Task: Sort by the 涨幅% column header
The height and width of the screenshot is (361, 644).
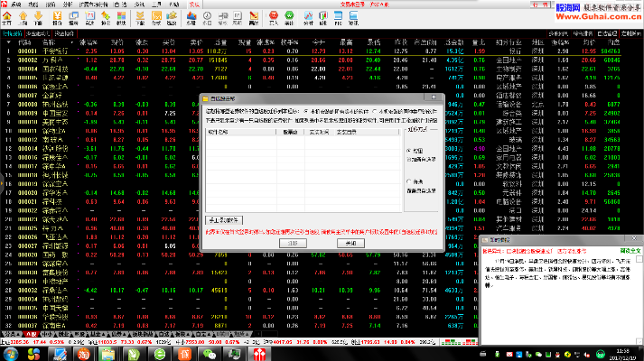Action: pos(89,42)
